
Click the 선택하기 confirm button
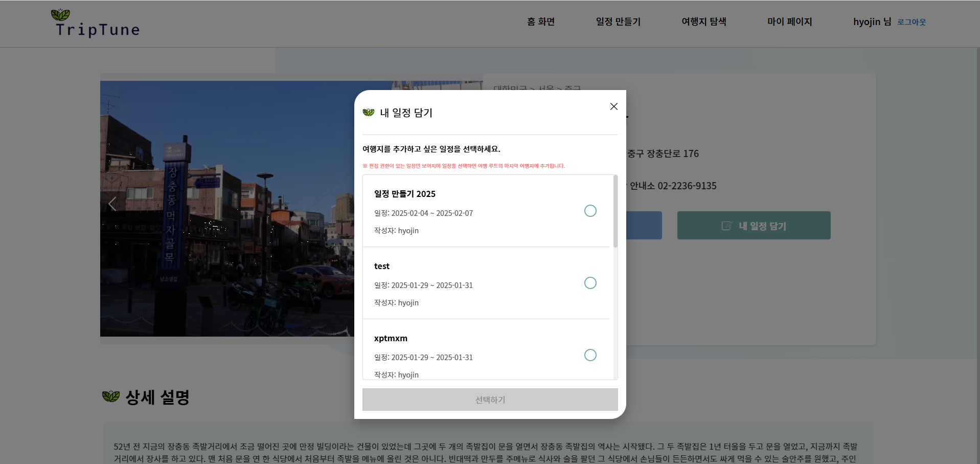[x=490, y=400]
